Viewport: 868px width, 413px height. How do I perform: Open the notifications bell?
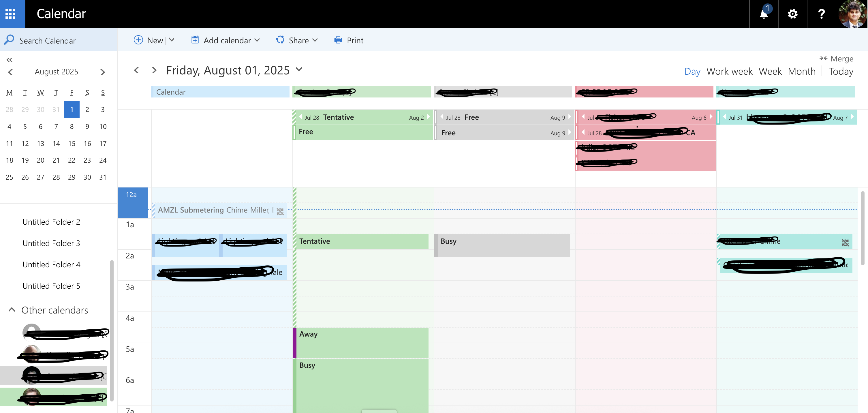coord(764,14)
